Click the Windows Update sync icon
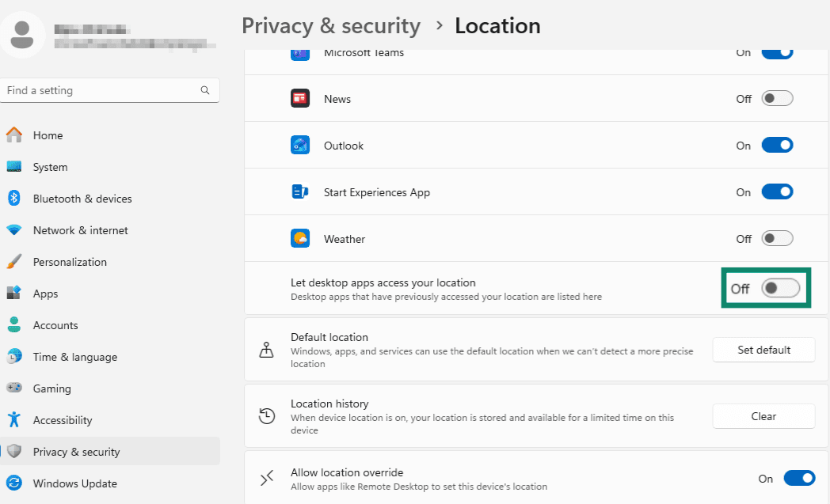This screenshot has width=830, height=504. point(14,483)
